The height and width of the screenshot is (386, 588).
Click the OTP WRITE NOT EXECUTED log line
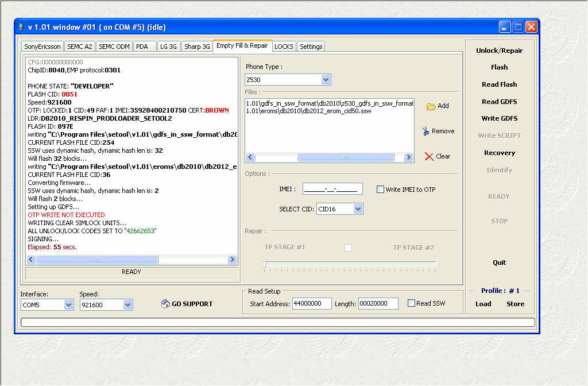click(67, 215)
